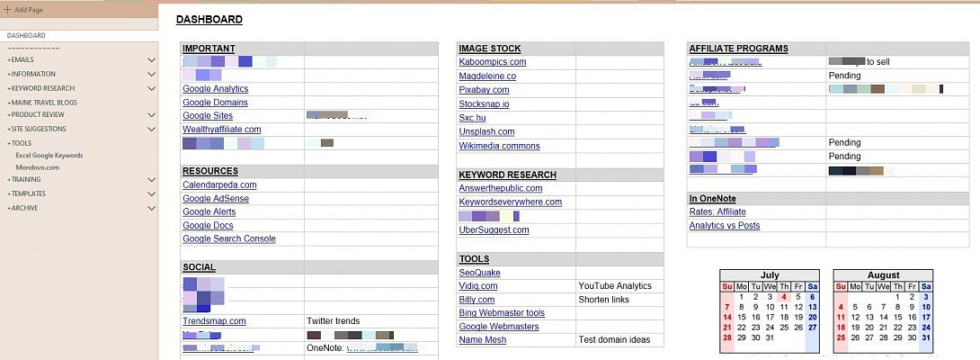Open the Magdeleine.co link

(487, 76)
